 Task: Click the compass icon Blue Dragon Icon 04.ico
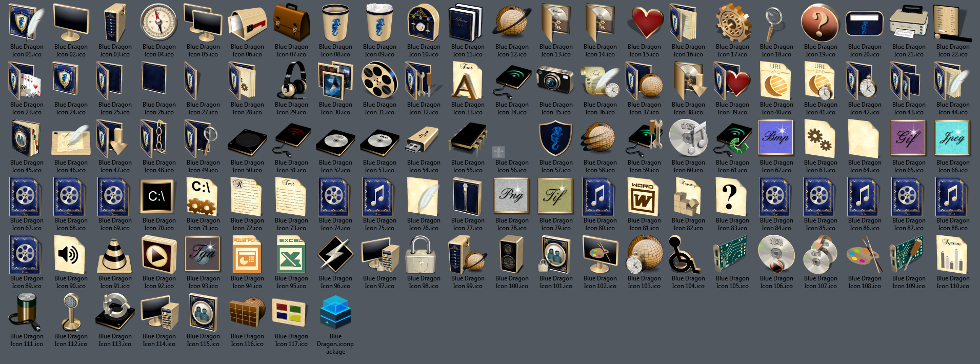point(159,23)
